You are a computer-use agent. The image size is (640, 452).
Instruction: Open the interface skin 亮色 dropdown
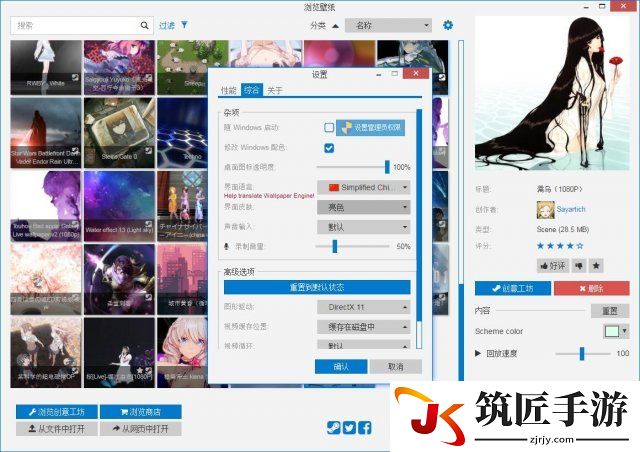pyautogui.click(x=364, y=207)
